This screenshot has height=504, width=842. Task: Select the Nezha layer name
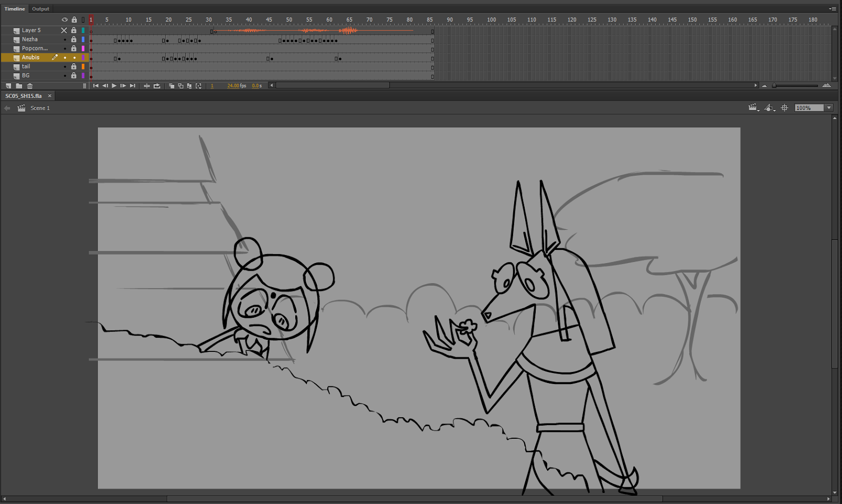pos(29,39)
